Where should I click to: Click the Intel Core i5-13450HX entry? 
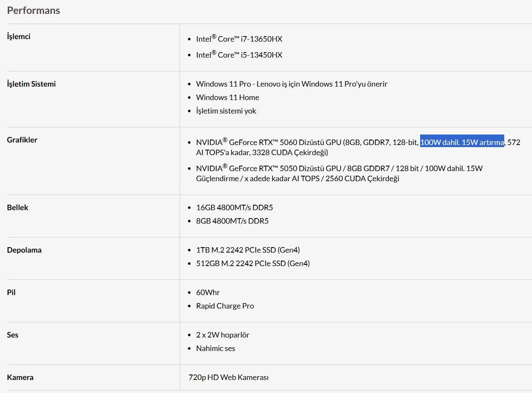pyautogui.click(x=239, y=55)
